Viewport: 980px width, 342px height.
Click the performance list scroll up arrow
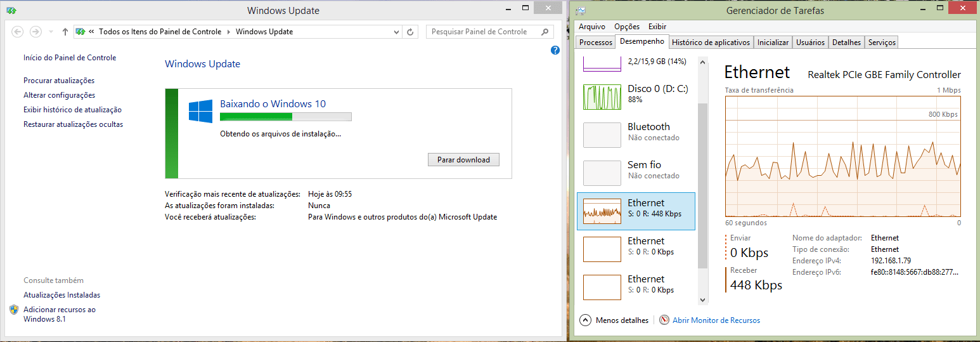702,62
